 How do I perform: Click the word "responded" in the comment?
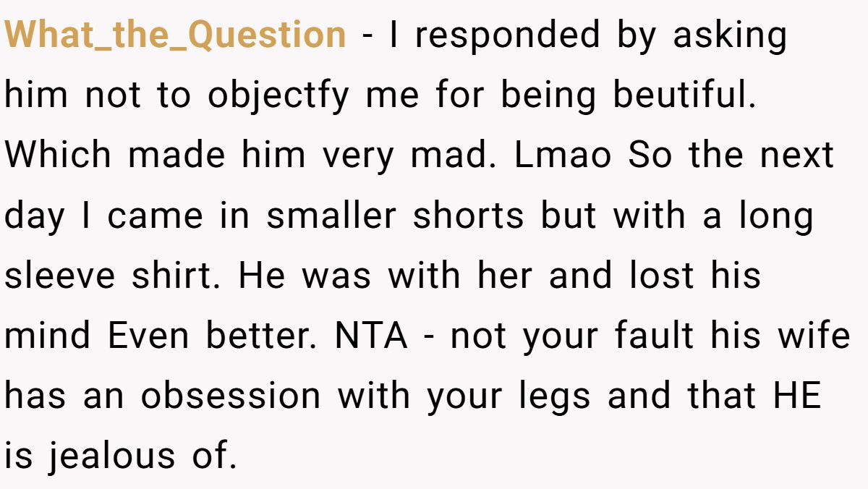pos(507,35)
